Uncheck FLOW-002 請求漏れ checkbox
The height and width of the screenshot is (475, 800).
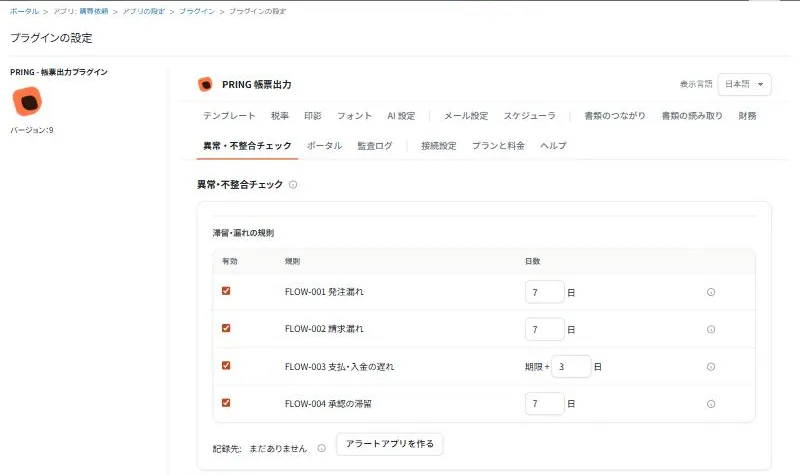pos(226,328)
